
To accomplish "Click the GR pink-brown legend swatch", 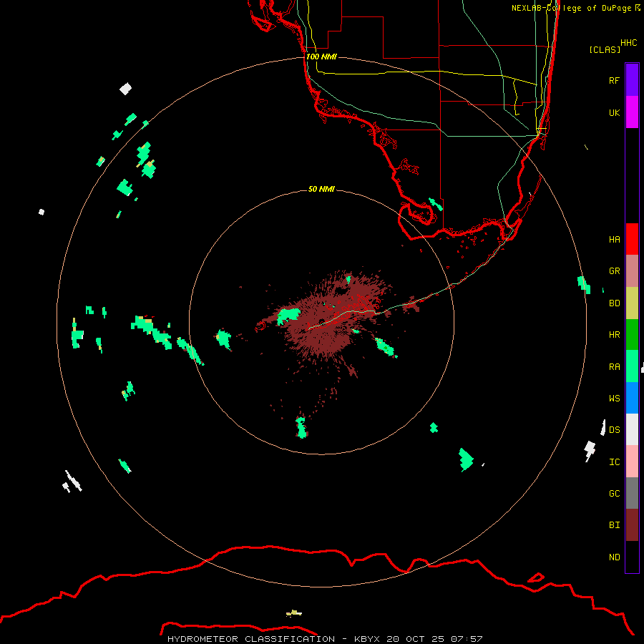I will click(632, 271).
